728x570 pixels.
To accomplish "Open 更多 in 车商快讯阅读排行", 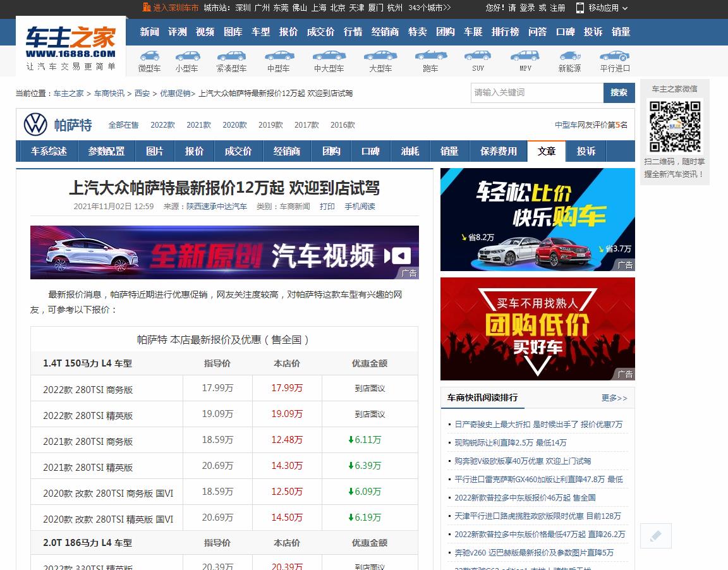I will (614, 397).
